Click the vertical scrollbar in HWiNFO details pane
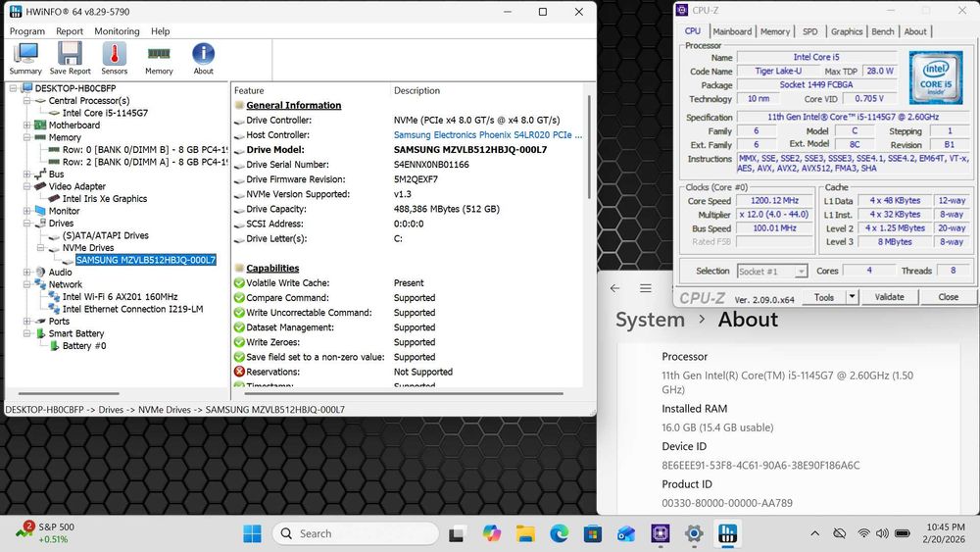This screenshot has height=552, width=980. coord(589,147)
